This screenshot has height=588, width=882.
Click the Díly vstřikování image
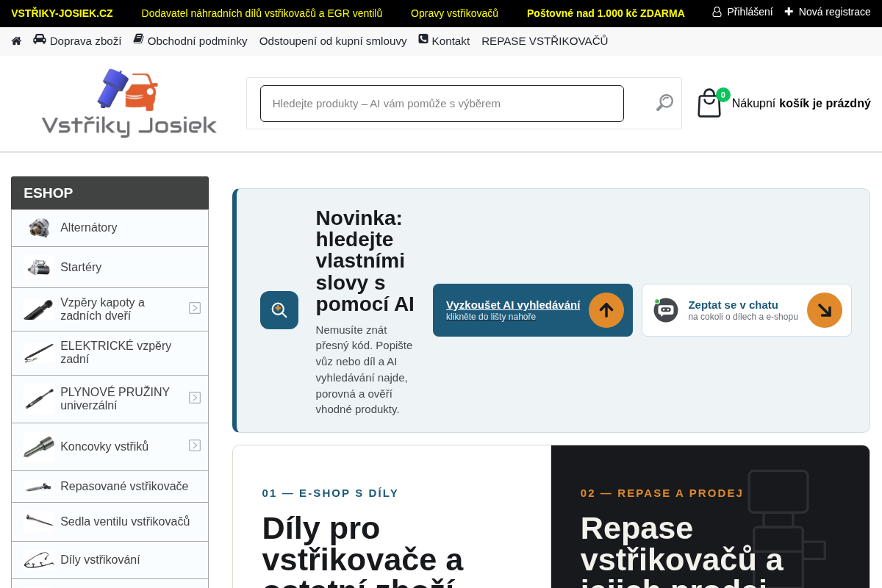pos(39,560)
